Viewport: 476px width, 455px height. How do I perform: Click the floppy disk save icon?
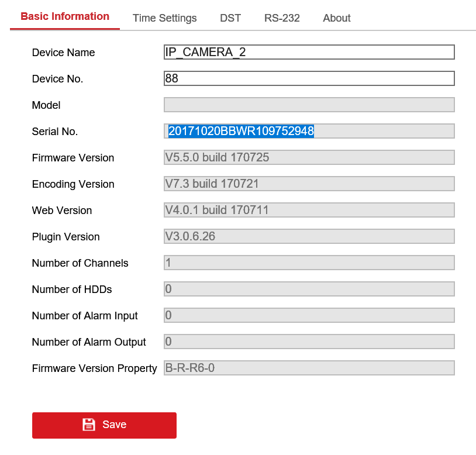(x=88, y=425)
